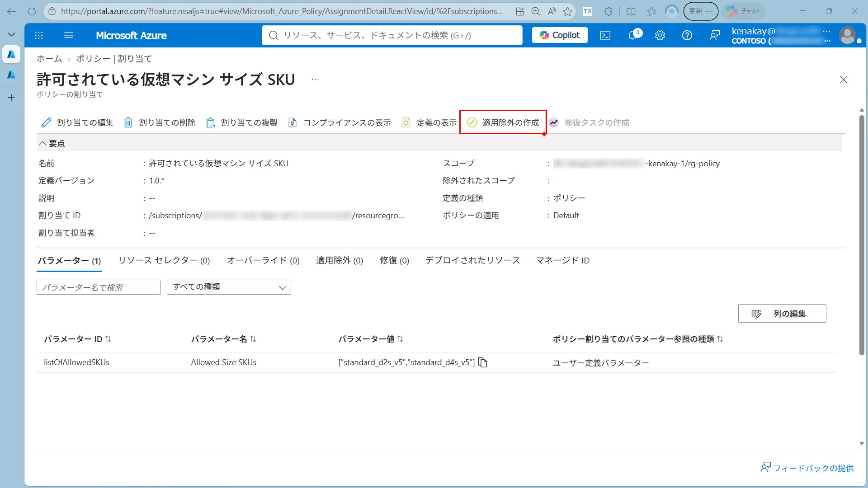The height and width of the screenshot is (488, 868).
Task: Open フィードバックの提供 link
Action: point(807,468)
